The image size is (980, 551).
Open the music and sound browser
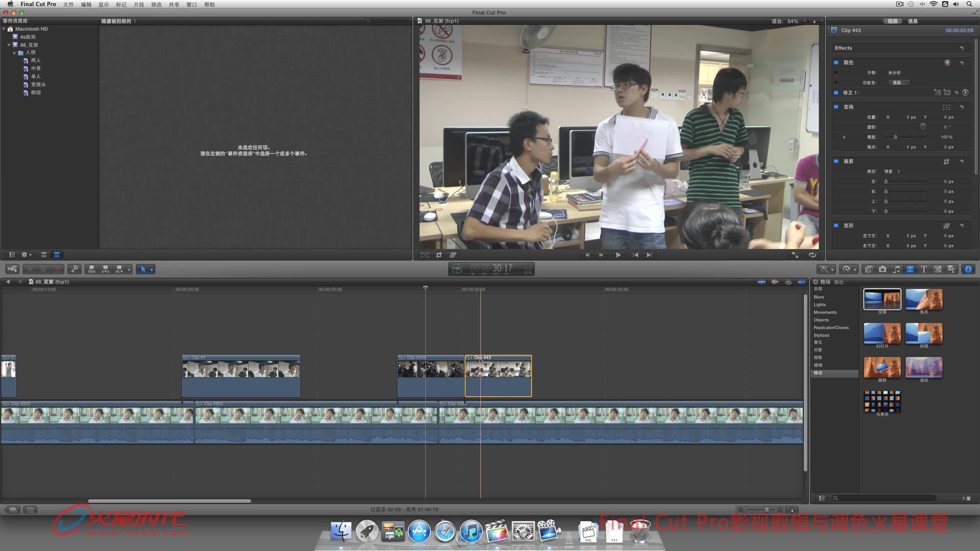coord(896,269)
